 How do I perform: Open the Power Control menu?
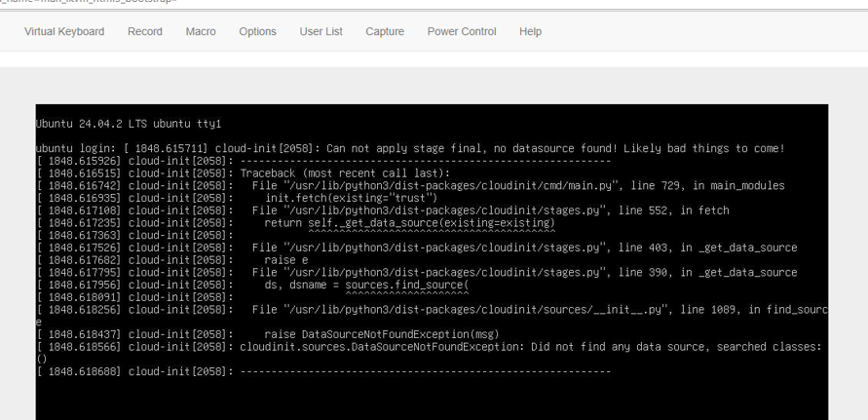(462, 31)
